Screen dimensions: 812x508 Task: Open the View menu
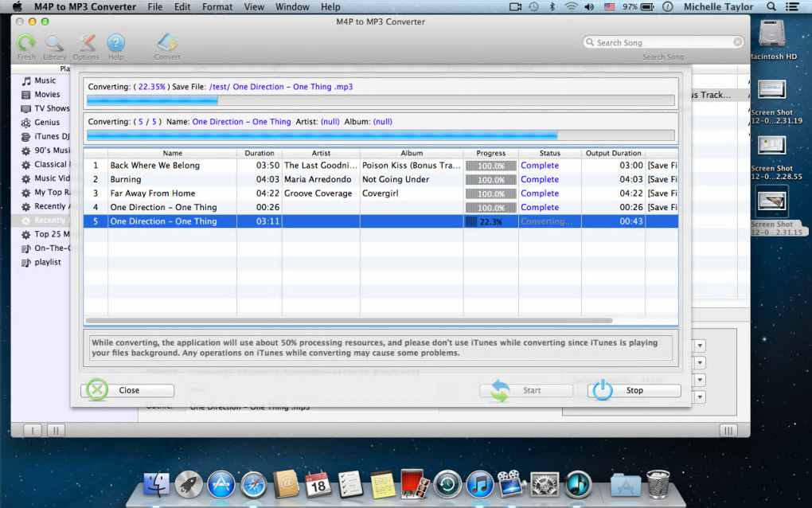(x=254, y=6)
